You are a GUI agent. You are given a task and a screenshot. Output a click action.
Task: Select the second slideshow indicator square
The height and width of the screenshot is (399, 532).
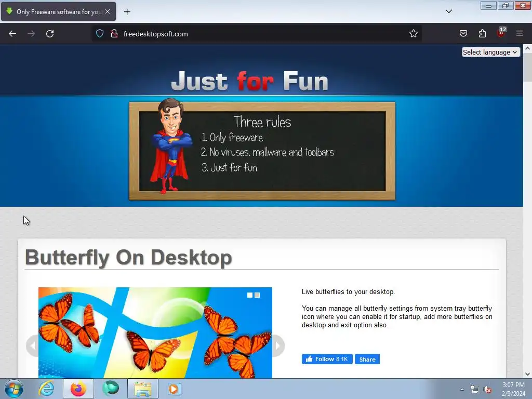pos(257,295)
